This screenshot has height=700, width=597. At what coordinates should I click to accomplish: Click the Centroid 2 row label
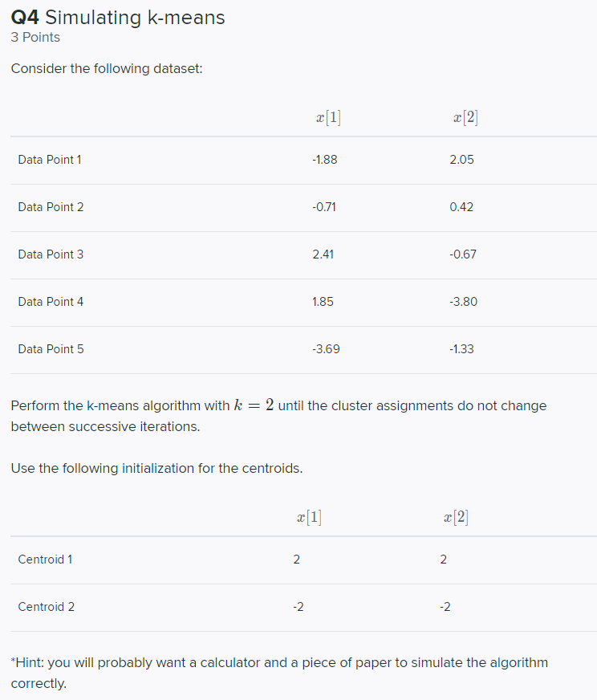[46, 607]
